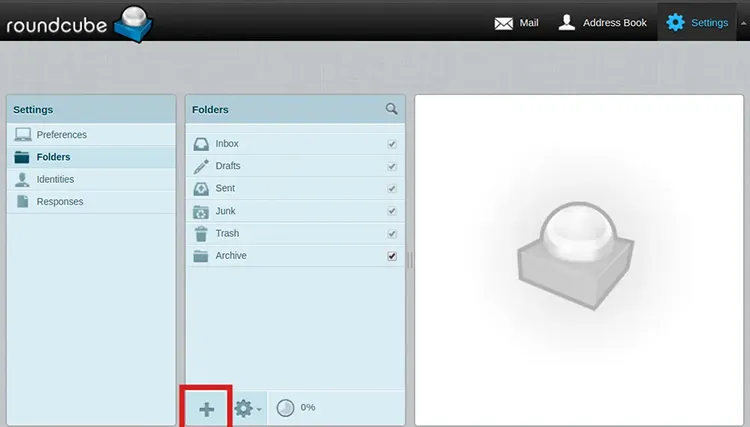Screen dimensions: 750x427
Task: Select Identities in Settings list
Action: pyautogui.click(x=55, y=180)
